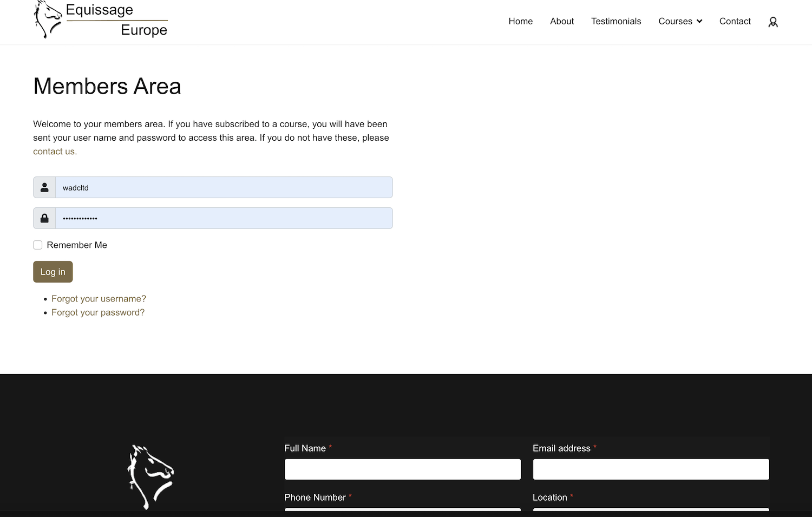
Task: Click the padlock icon beside password field
Action: pos(44,218)
